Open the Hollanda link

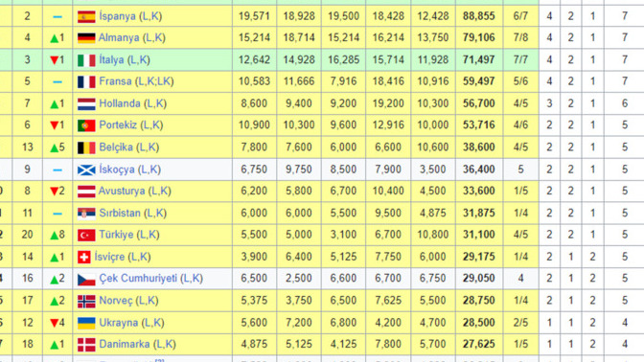tap(120, 103)
